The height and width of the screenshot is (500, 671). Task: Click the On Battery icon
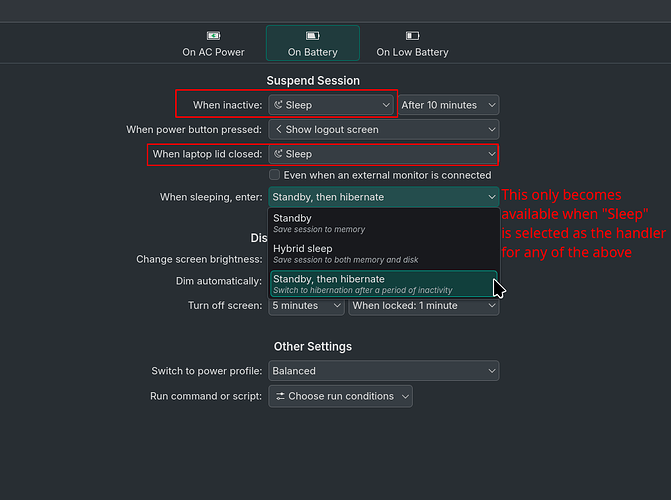click(313, 36)
